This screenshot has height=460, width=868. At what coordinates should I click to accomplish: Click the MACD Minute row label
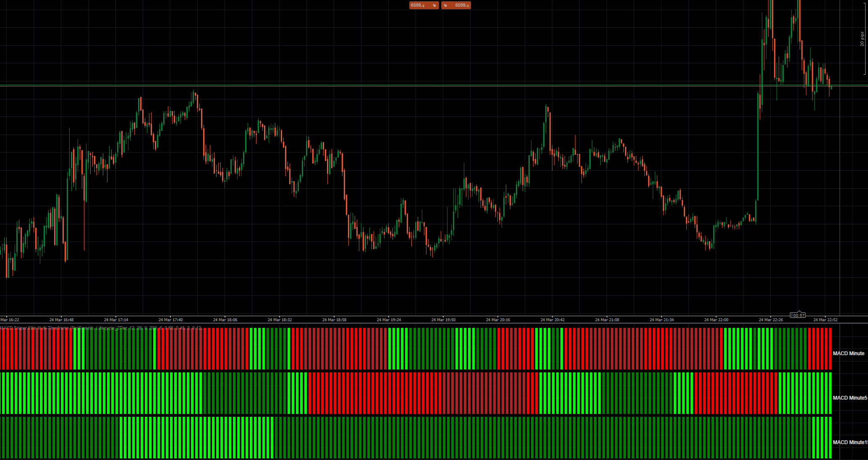[x=848, y=353]
